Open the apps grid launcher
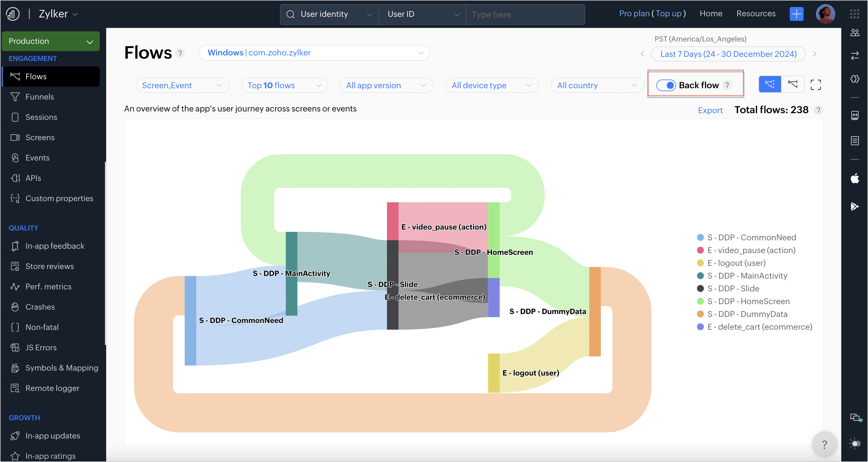868x462 pixels. [854, 14]
